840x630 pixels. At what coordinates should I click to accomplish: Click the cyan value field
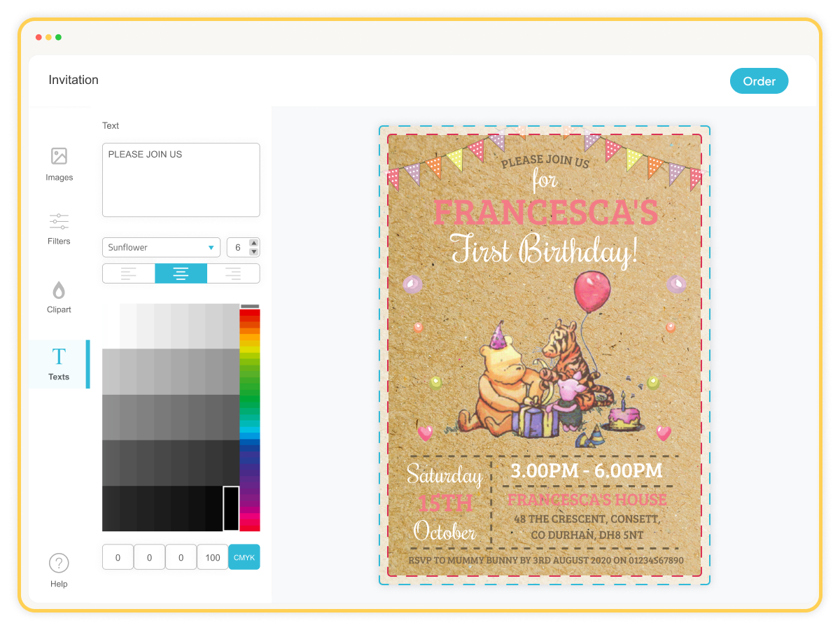(x=118, y=557)
